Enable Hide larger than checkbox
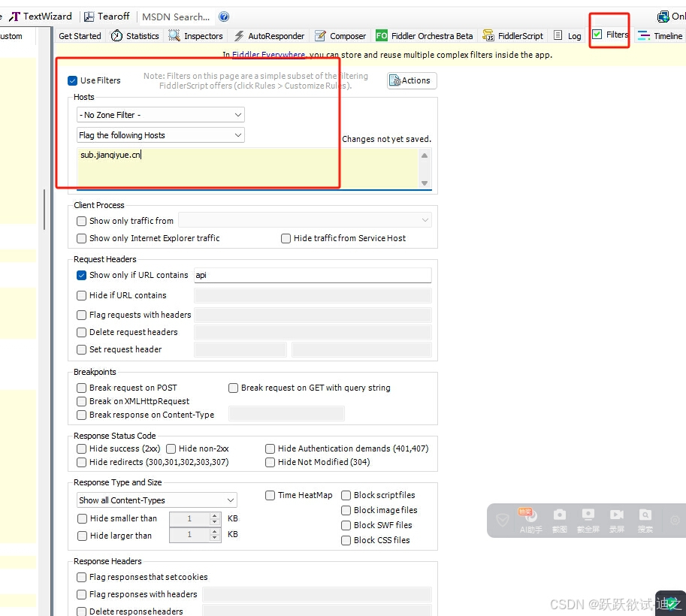Viewport: 686px width, 616px height. (82, 536)
